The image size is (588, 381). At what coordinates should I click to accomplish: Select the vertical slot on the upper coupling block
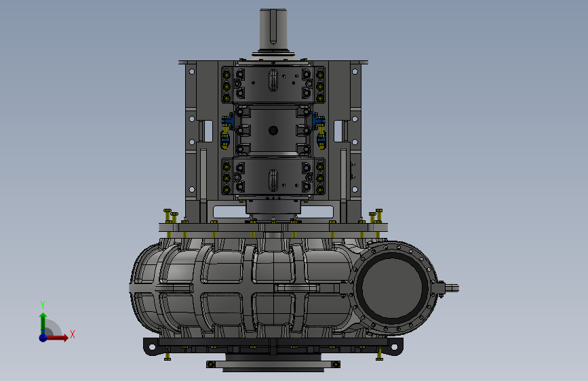pyautogui.click(x=273, y=80)
